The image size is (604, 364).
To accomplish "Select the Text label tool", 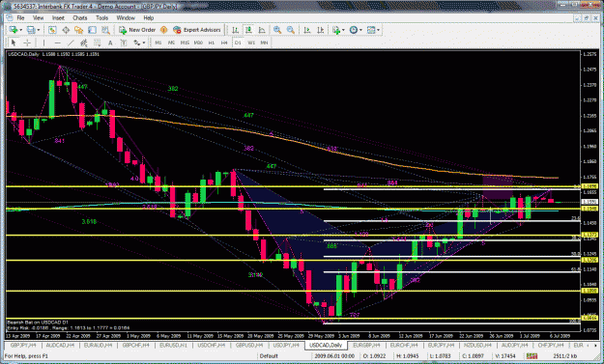I will (x=110, y=42).
